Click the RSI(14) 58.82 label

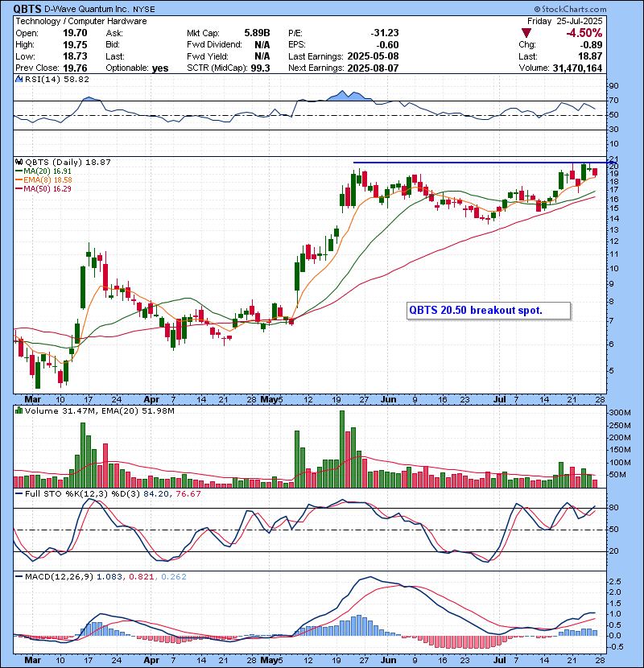pos(56,79)
